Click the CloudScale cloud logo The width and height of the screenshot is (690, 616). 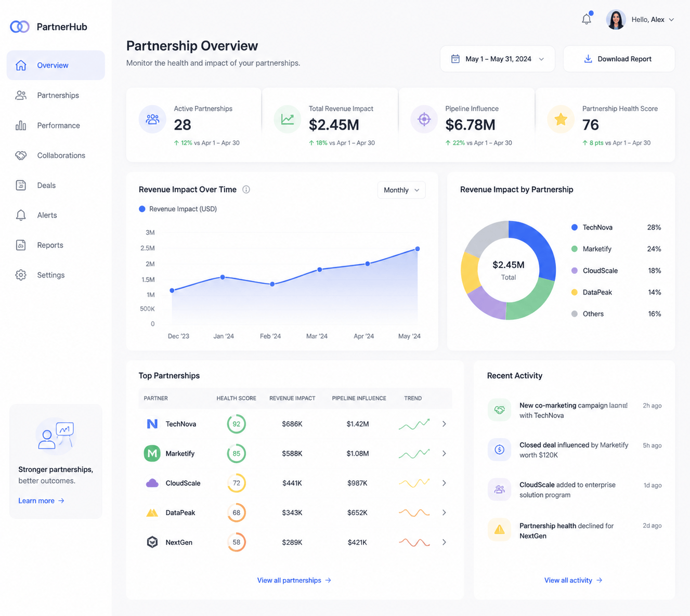pos(152,483)
